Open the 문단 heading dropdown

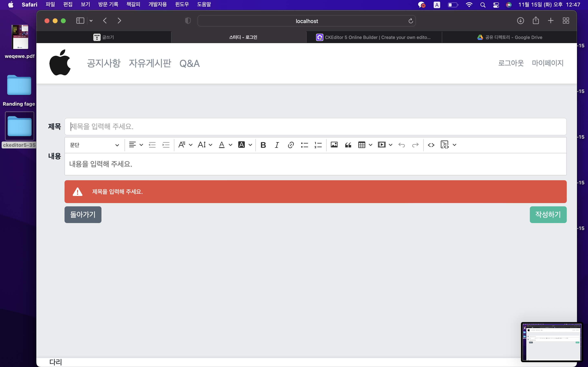pos(95,145)
